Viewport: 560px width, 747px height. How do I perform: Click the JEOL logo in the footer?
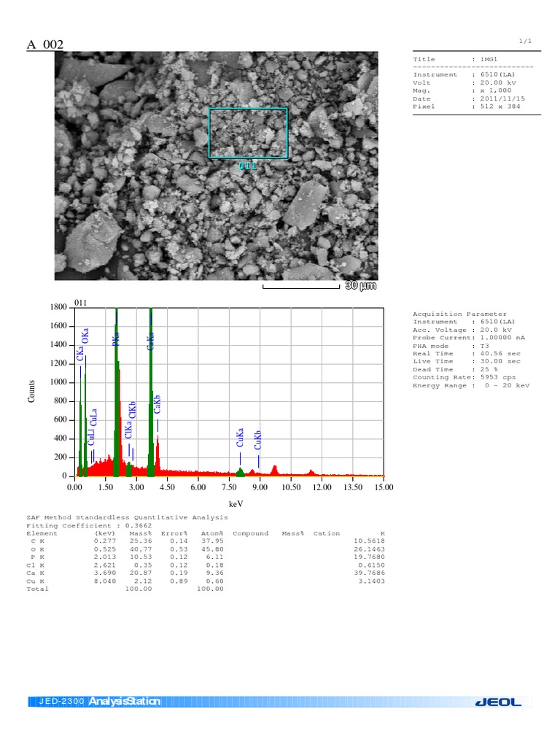tap(498, 702)
